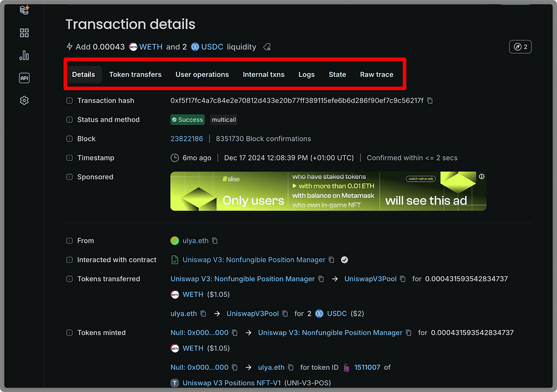Open the compass button showing 2
This screenshot has height=392, width=557.
520,47
